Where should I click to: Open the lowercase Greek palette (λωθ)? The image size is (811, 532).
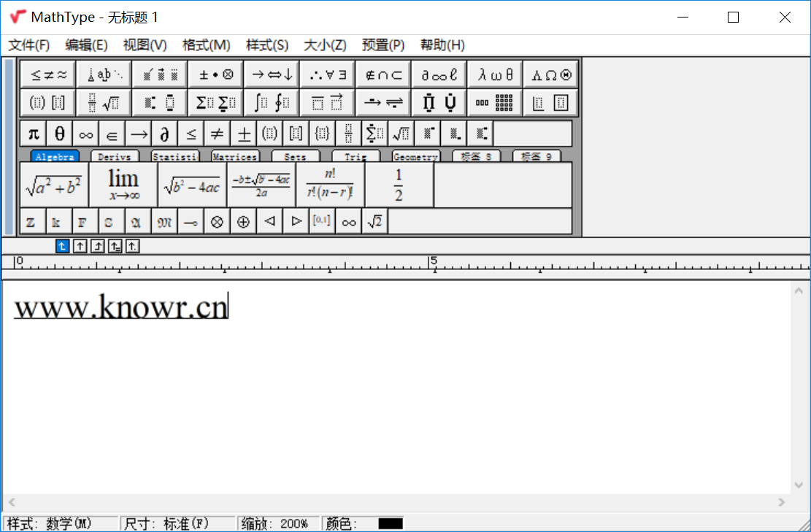(495, 74)
